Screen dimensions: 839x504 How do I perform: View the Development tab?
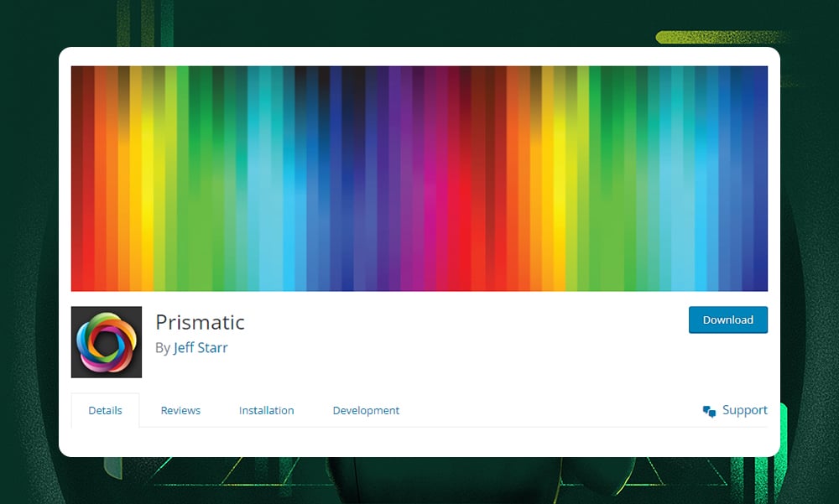point(366,410)
